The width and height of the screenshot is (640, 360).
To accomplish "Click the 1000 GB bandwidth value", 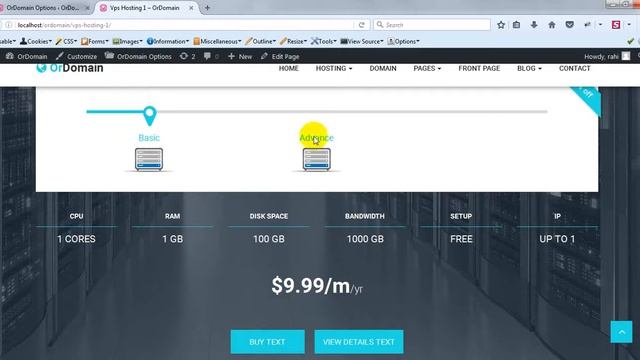I will pyautogui.click(x=365, y=239).
